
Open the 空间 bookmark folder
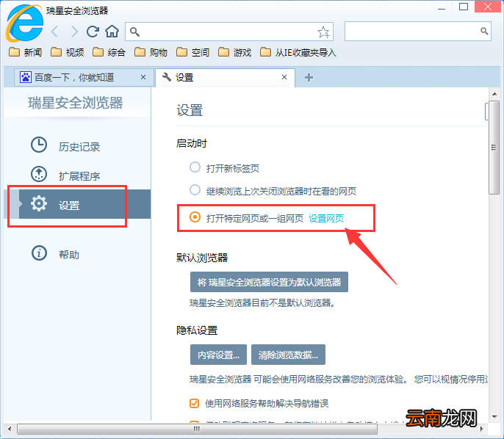click(x=192, y=52)
